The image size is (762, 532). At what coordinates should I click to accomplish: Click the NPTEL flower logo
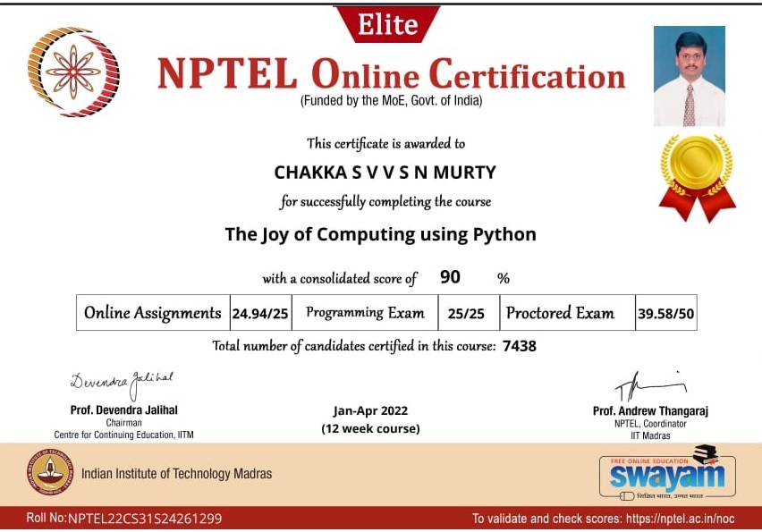click(x=73, y=71)
